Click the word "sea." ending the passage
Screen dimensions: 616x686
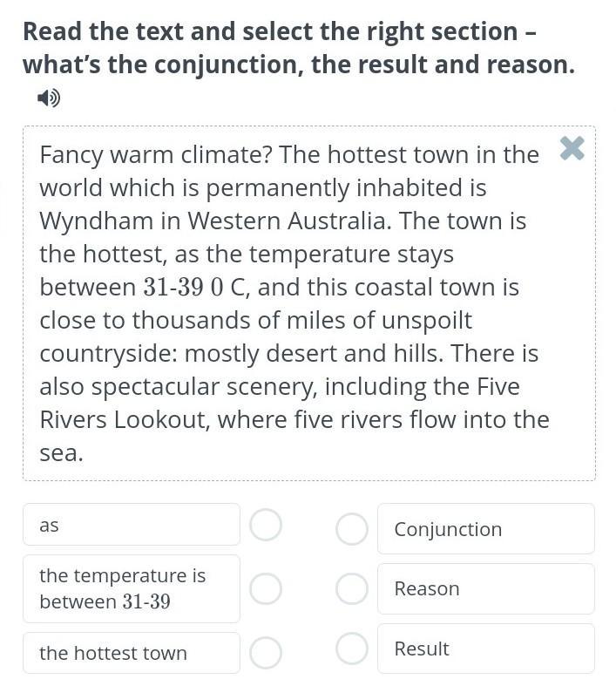61,453
